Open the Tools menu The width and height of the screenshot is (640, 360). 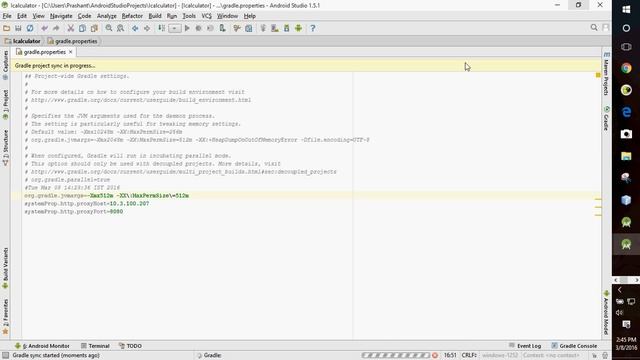[x=189, y=16]
